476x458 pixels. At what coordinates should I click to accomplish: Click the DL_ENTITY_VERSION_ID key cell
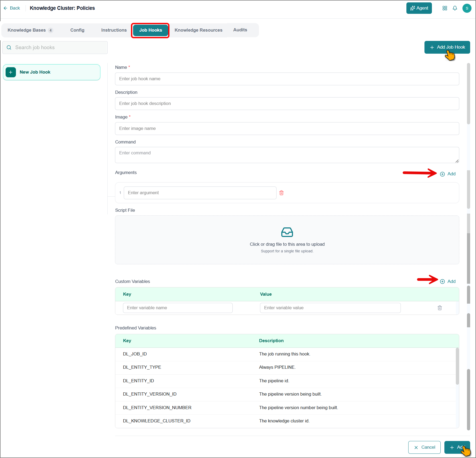click(x=150, y=394)
